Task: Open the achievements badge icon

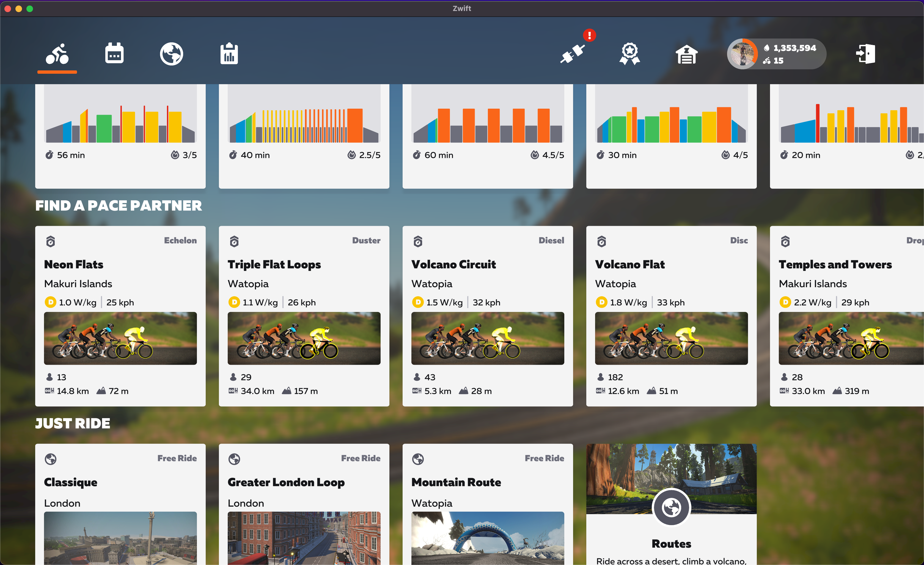Action: [629, 54]
